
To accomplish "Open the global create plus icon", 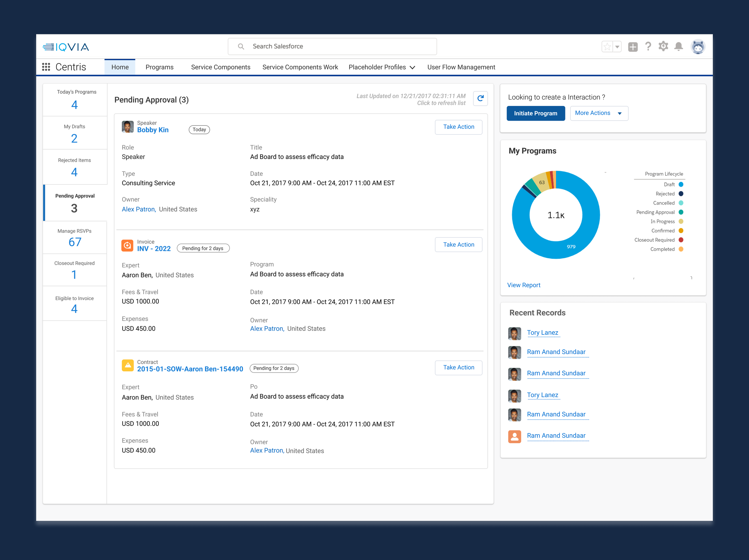I will [632, 47].
